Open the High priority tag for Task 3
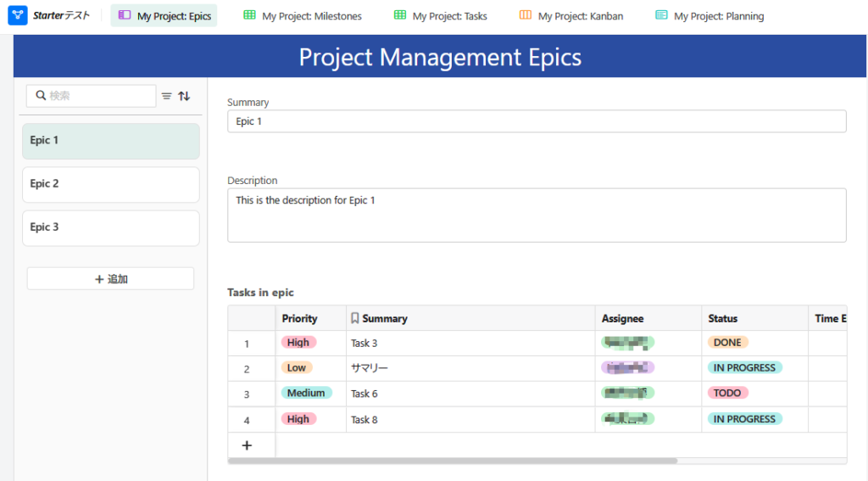This screenshot has height=481, width=868. point(298,343)
